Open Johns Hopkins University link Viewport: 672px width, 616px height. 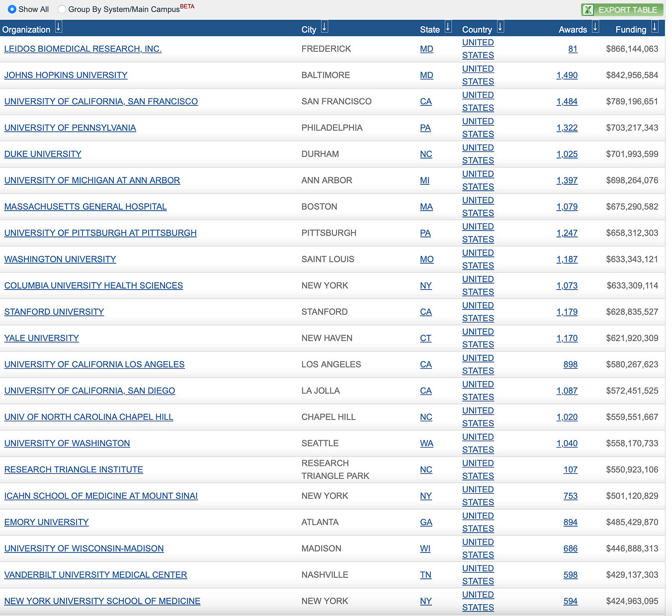tap(66, 75)
